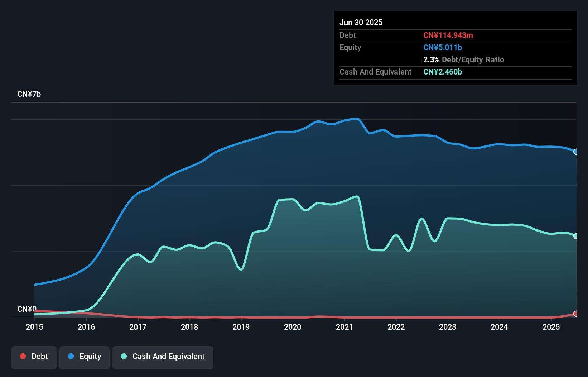588x377 pixels.
Task: Click the Equity value CN¥5.011b in tooltip
Action: [x=443, y=48]
